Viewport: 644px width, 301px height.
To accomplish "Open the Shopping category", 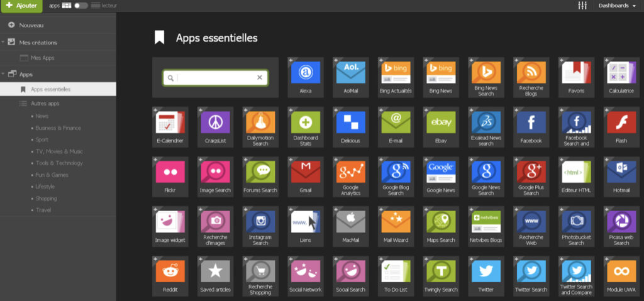I will [x=46, y=199].
